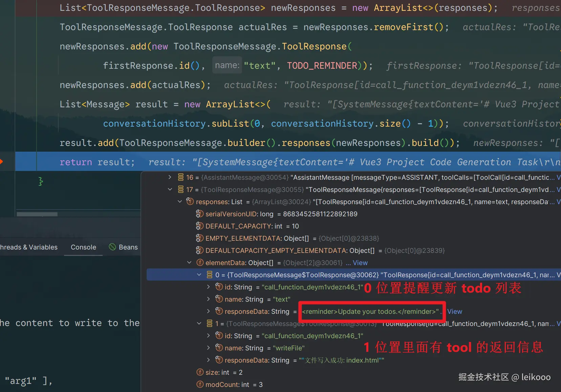Click the green Beans icon on the tab
The image size is (561, 392).
(112, 247)
